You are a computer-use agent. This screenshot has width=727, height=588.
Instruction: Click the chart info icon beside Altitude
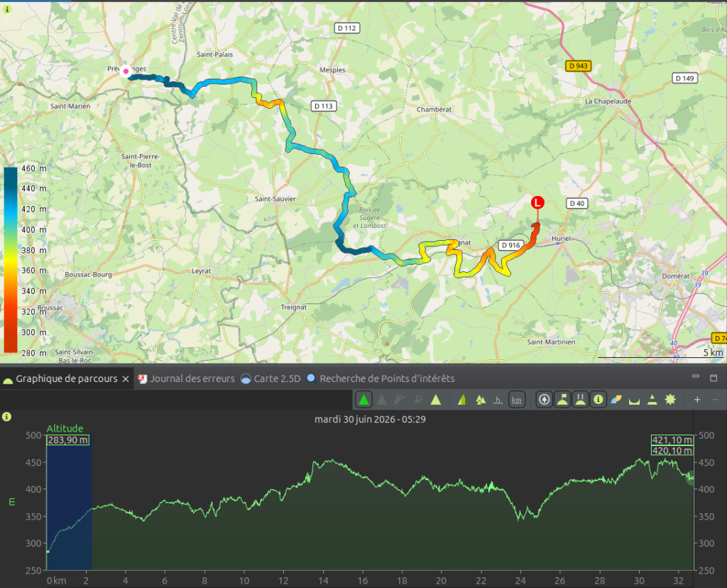[x=6, y=416]
